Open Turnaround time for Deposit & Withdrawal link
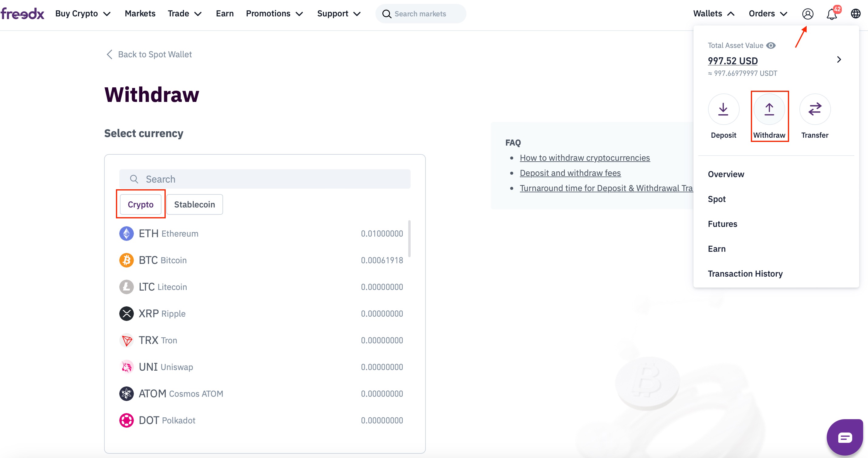The height and width of the screenshot is (458, 868). click(x=606, y=188)
